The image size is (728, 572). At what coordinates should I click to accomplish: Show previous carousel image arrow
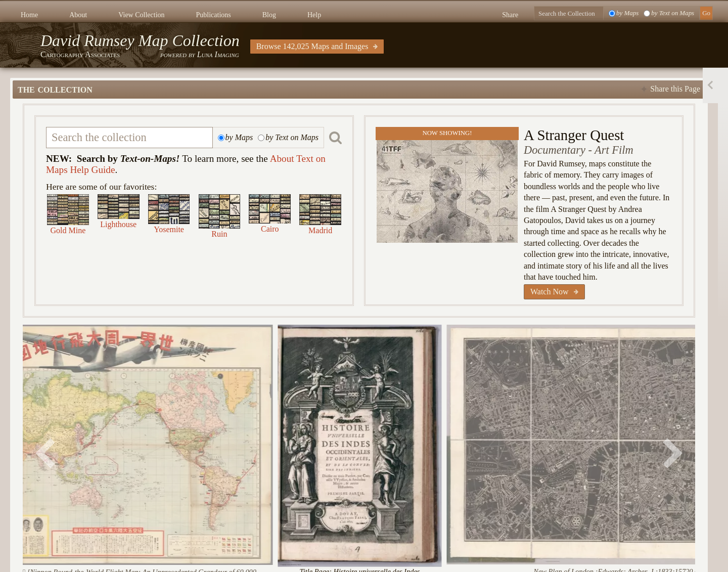point(45,453)
